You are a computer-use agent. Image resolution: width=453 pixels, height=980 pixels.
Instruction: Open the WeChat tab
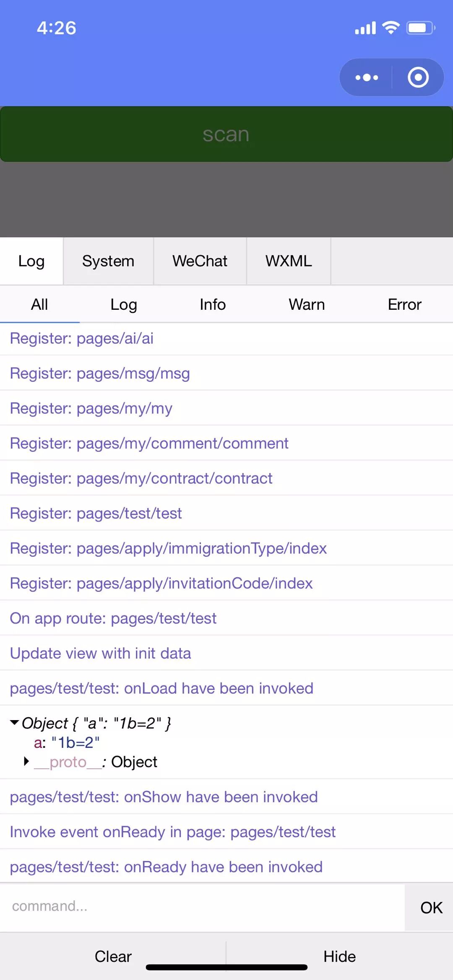coord(200,261)
